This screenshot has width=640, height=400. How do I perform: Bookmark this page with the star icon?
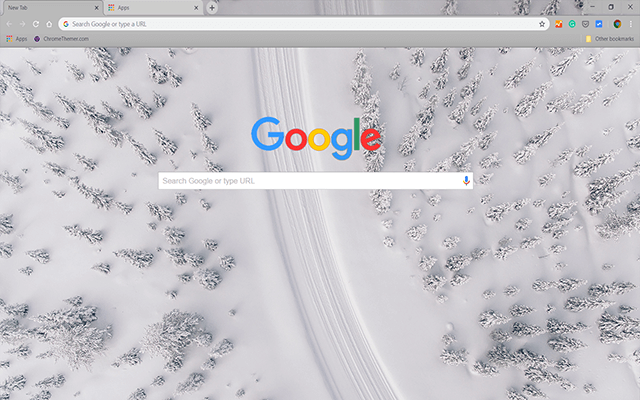coord(542,24)
